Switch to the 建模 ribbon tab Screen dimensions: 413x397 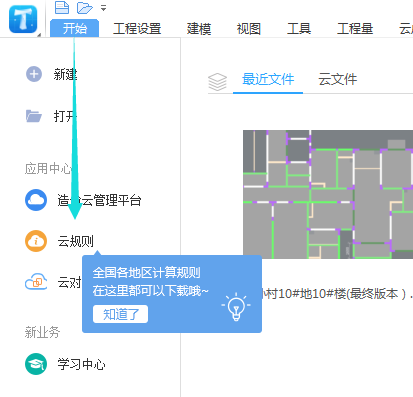(x=199, y=29)
